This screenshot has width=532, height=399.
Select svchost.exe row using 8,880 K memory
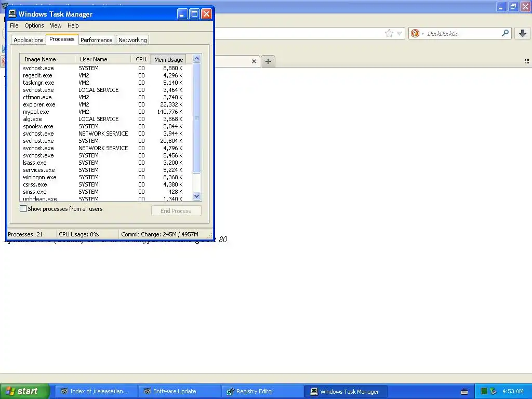tap(106, 68)
